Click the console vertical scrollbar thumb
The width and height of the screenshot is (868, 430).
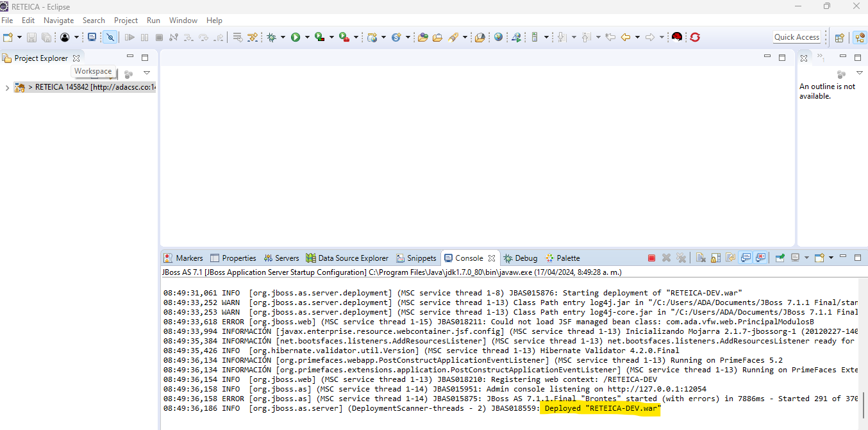pos(863,404)
